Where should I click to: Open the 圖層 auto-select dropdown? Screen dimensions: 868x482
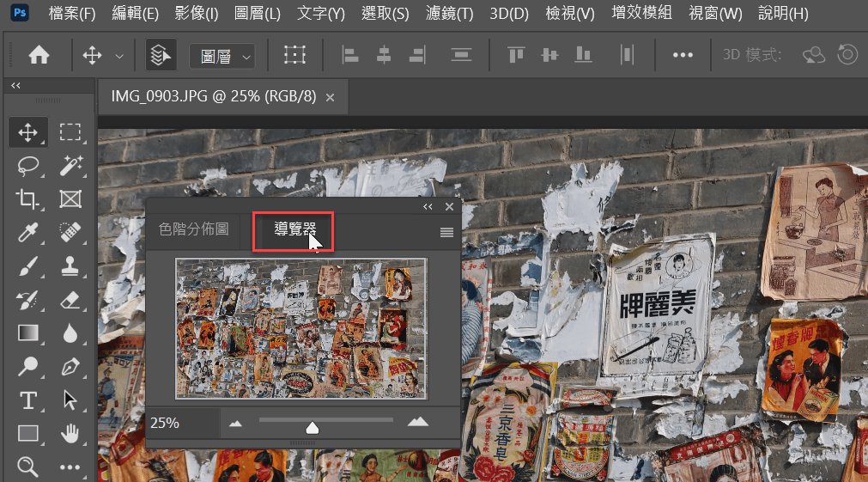pyautogui.click(x=222, y=56)
